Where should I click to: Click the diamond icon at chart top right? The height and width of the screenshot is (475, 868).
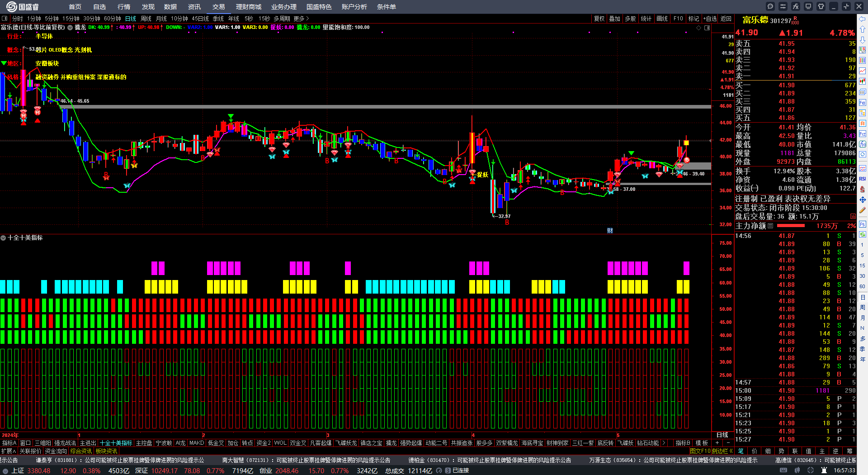[x=699, y=28]
